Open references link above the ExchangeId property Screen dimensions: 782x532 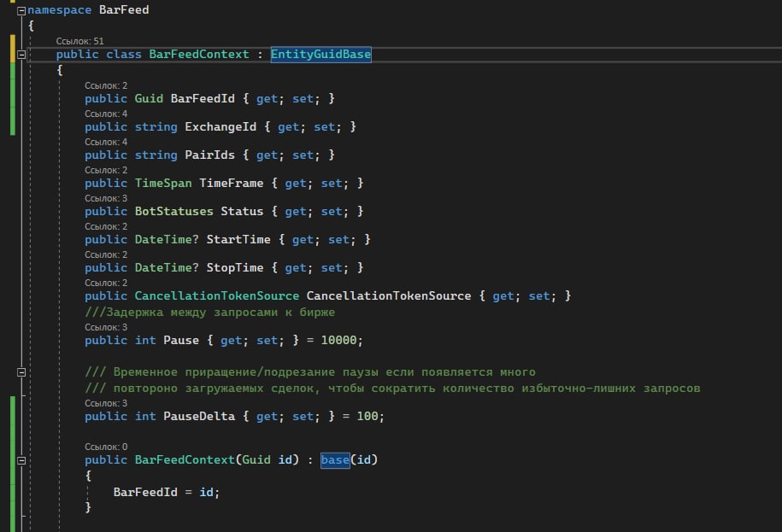click(x=106, y=114)
